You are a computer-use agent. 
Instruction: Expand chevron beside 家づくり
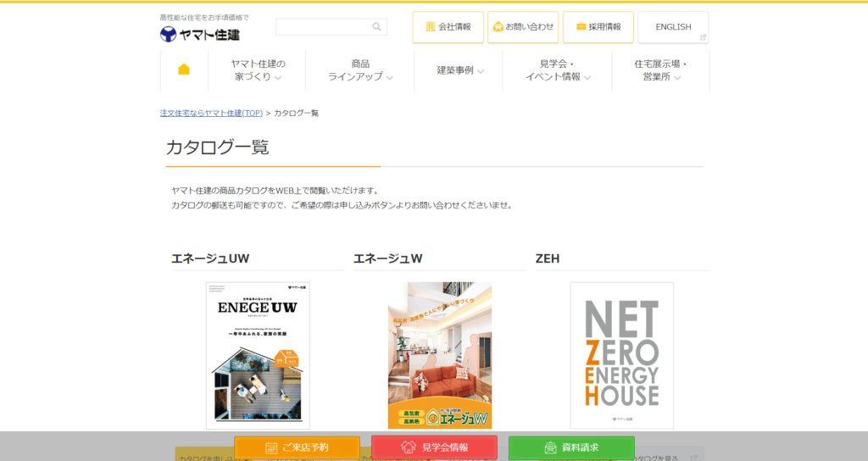coord(278,78)
